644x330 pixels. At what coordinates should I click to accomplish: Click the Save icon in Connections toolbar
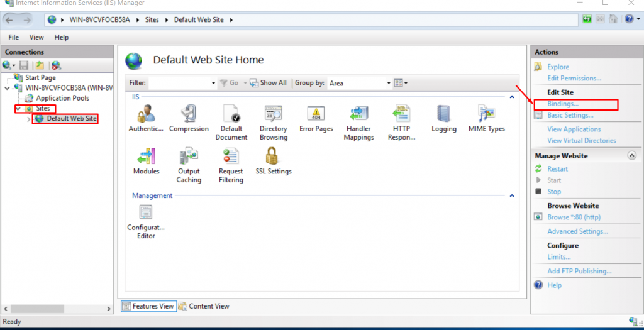[x=25, y=65]
